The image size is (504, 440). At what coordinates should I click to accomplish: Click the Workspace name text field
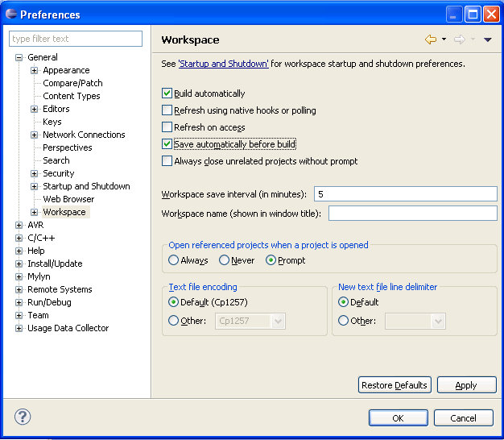point(412,214)
